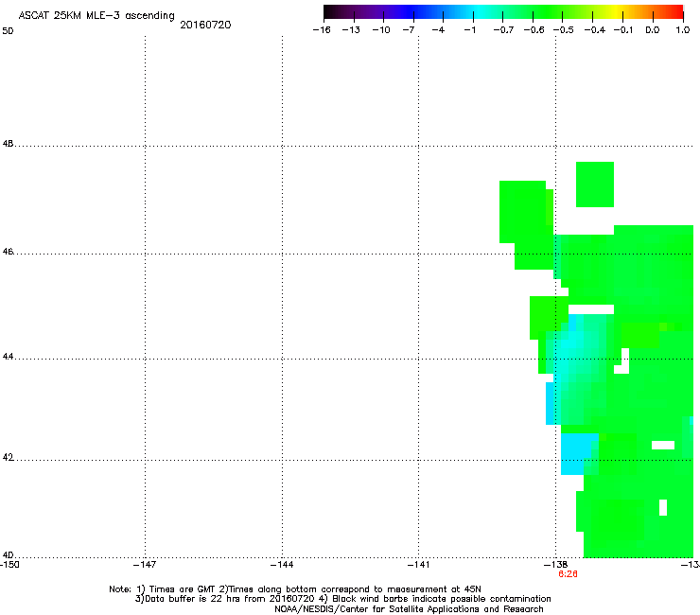Click the latitude label 48
The height and width of the screenshot is (615, 700).
pos(8,144)
